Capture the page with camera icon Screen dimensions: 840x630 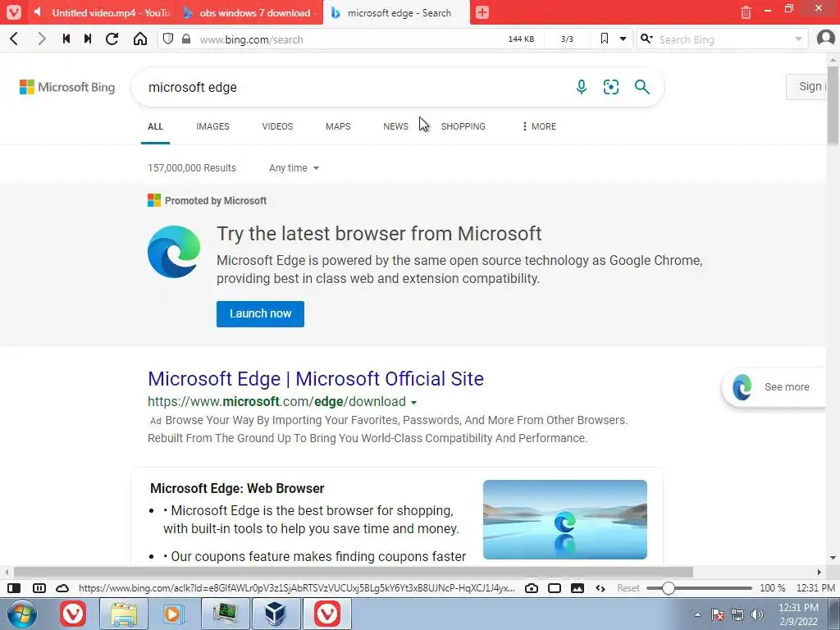532,588
